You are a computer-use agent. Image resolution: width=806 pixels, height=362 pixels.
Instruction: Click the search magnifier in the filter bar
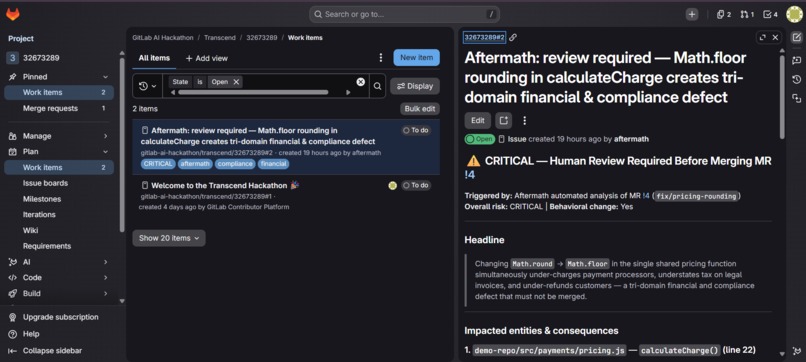pyautogui.click(x=377, y=86)
